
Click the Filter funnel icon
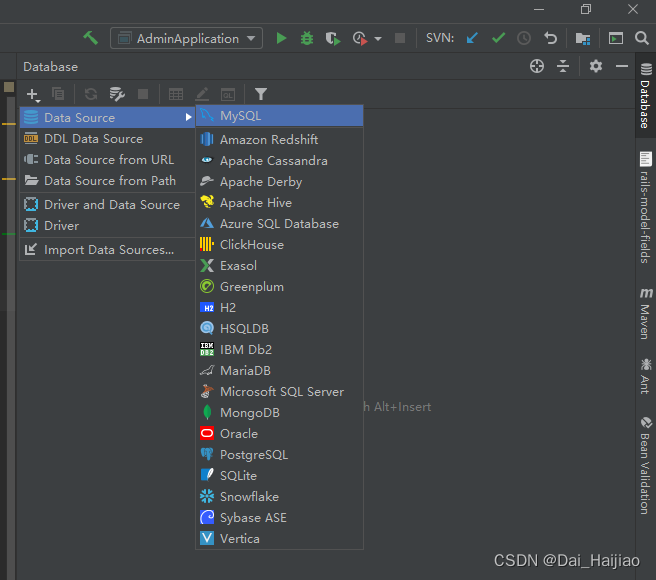[261, 94]
